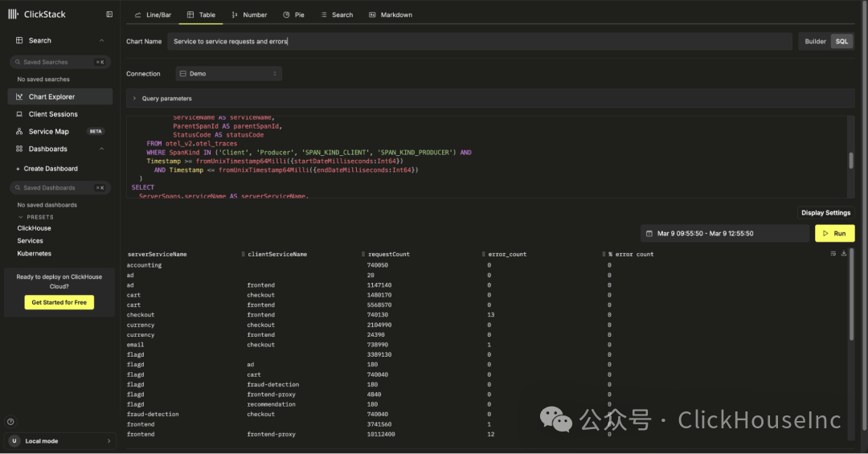Click the % error count column header
The width and height of the screenshot is (868, 454).
(631, 254)
